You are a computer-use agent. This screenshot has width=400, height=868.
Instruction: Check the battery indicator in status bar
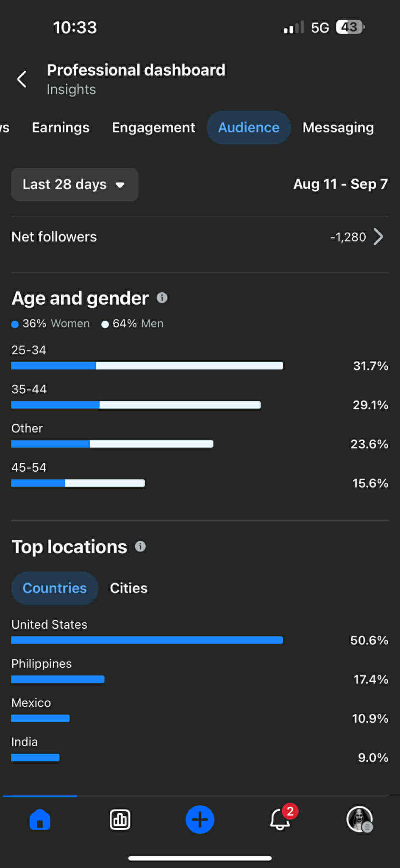[350, 27]
